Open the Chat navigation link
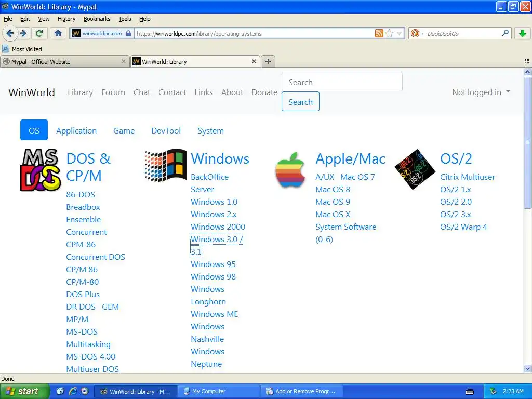532x399 pixels. 142,92
